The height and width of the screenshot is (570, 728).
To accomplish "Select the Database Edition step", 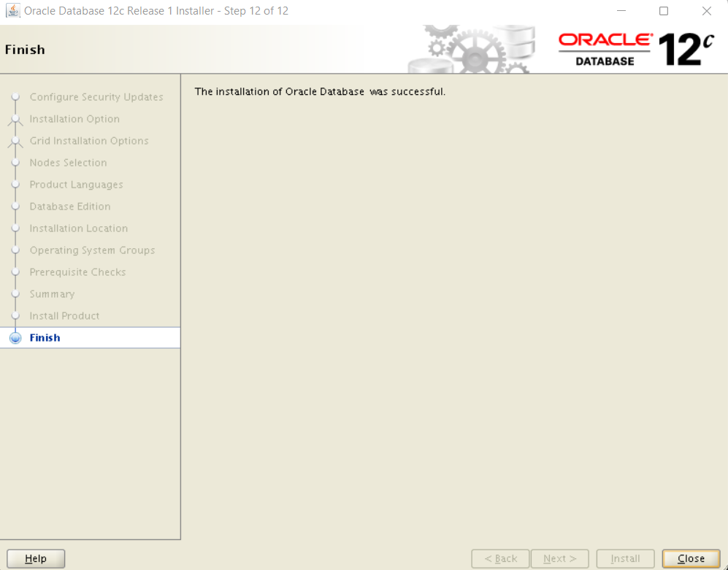I will 69,206.
